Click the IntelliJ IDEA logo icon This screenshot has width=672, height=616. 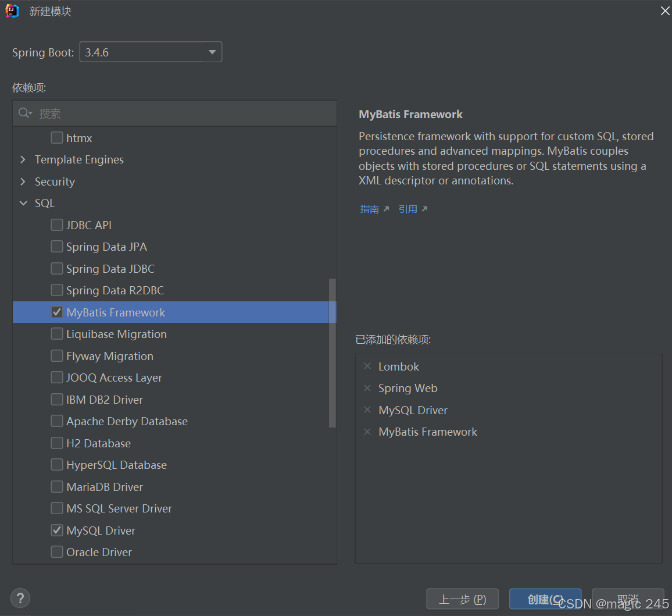tap(12, 10)
